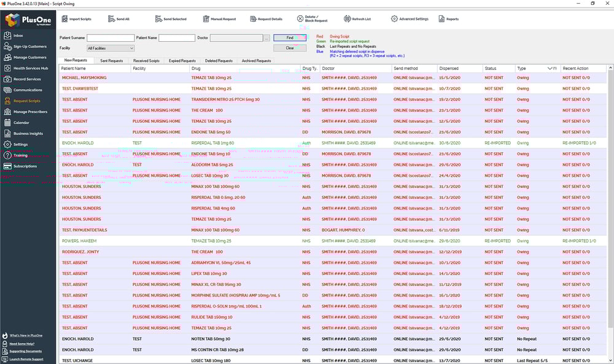This screenshot has width=614, height=364.
Task: Expand the Facility dropdown
Action: click(x=131, y=48)
